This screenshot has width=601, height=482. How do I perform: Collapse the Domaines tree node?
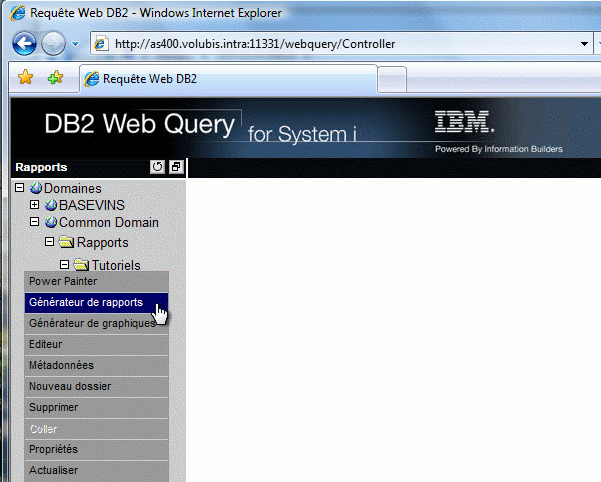[x=20, y=188]
